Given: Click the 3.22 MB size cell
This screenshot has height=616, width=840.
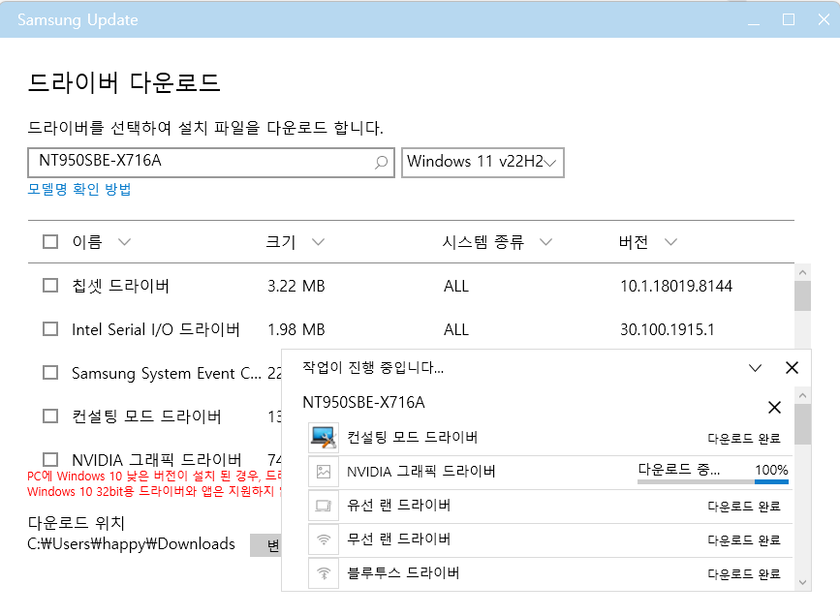Looking at the screenshot, I should (296, 286).
